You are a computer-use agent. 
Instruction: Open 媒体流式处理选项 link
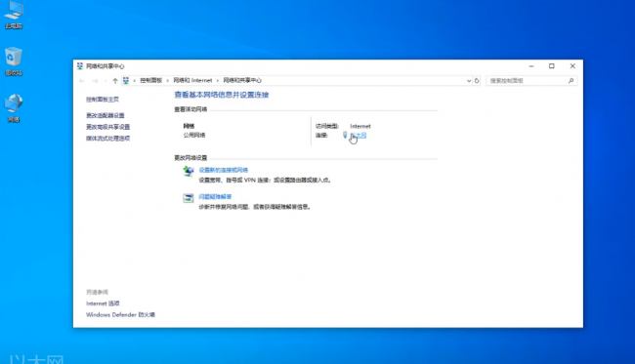(107, 139)
